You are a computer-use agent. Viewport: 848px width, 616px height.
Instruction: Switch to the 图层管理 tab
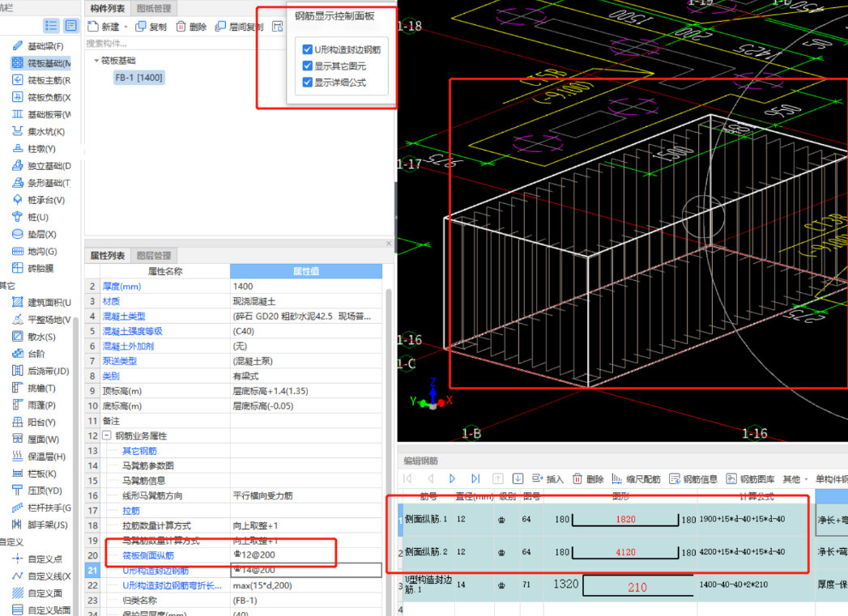pyautogui.click(x=154, y=256)
